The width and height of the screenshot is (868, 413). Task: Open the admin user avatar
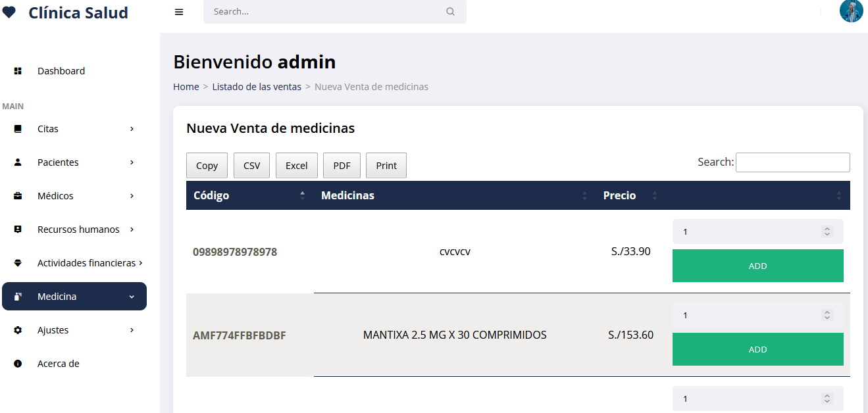pos(851,11)
